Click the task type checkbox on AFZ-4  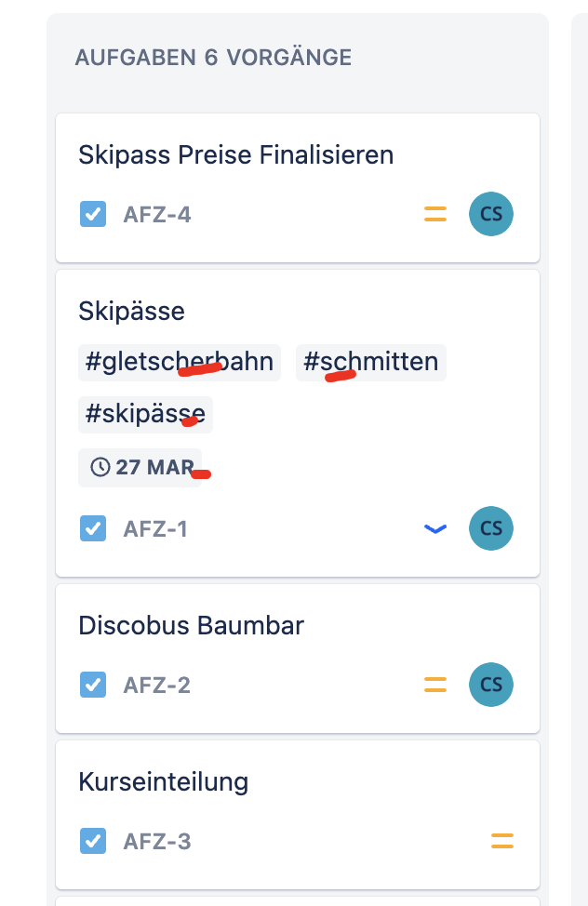point(93,214)
